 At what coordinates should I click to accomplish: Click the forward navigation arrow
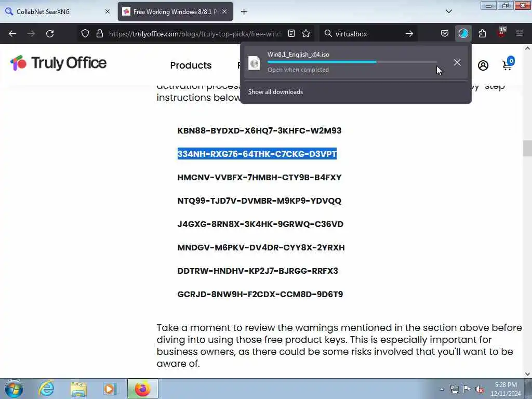tap(31, 34)
